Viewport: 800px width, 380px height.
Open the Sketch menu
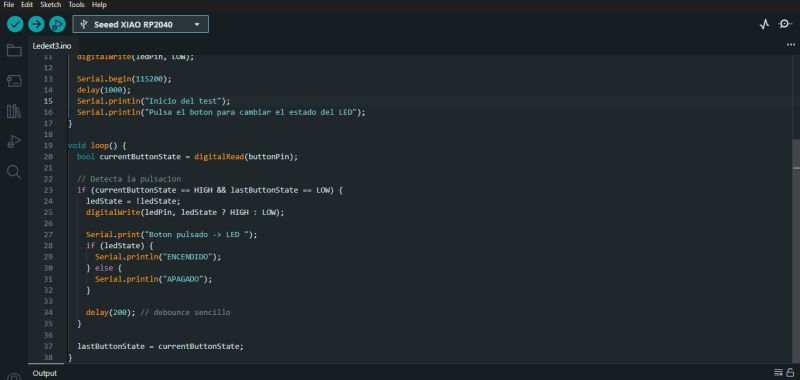(x=51, y=5)
